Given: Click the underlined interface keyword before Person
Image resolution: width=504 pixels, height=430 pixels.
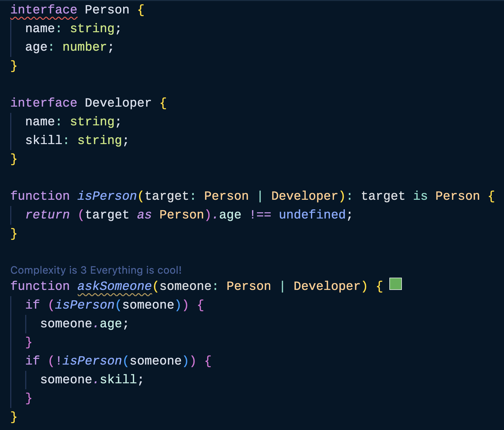Looking at the screenshot, I should coord(44,10).
